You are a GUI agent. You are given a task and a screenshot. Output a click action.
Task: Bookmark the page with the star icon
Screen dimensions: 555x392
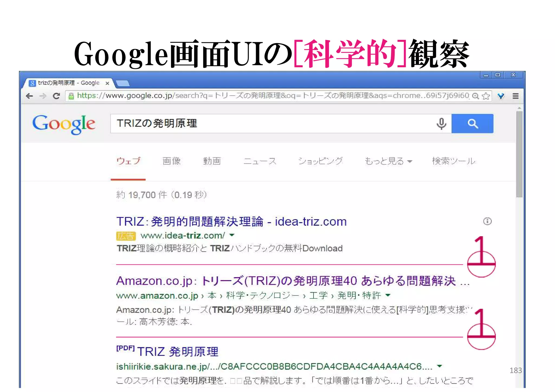click(486, 96)
